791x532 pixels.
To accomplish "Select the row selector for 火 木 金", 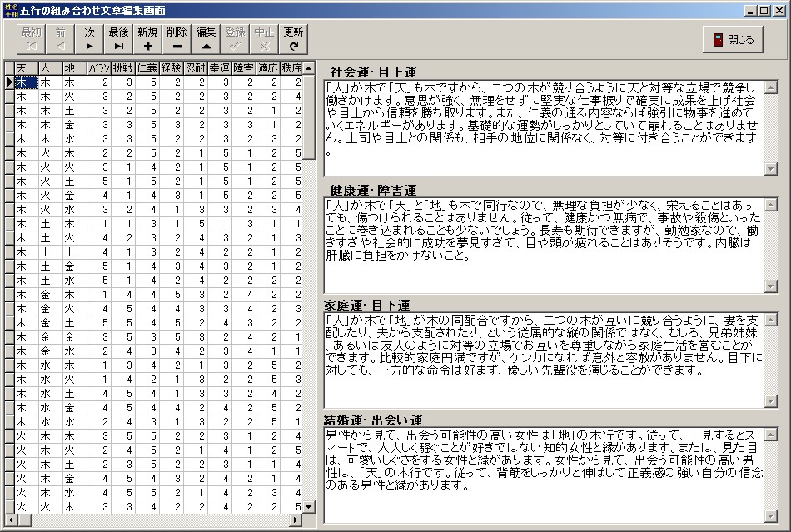I will pos(10,478).
